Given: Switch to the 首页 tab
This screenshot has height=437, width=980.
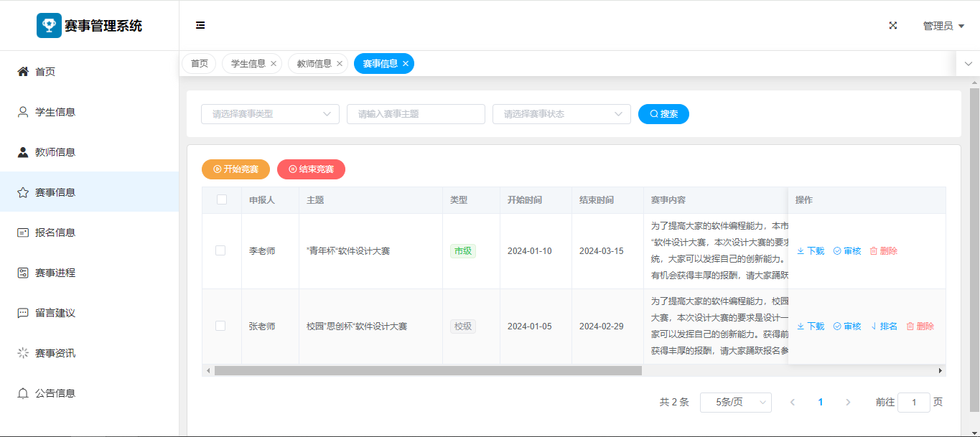Looking at the screenshot, I should tap(199, 64).
